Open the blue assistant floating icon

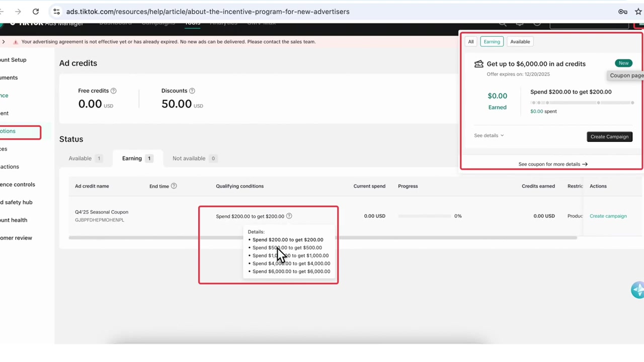(637, 290)
